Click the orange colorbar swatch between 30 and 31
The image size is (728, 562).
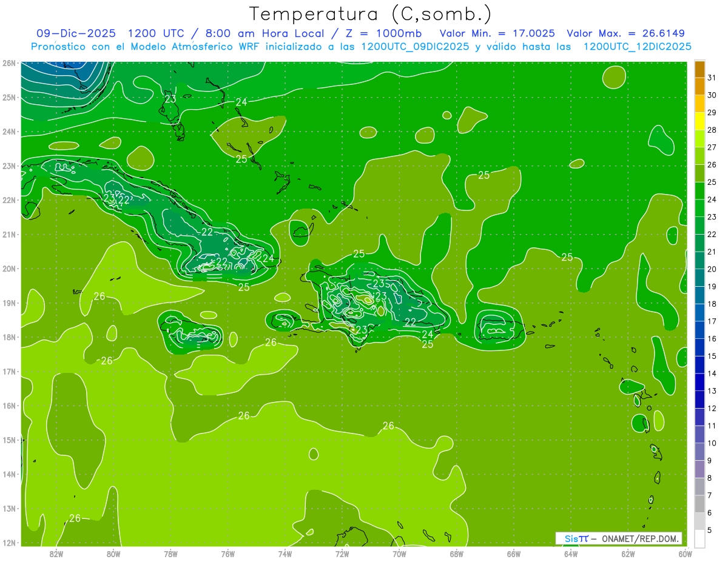click(x=699, y=87)
